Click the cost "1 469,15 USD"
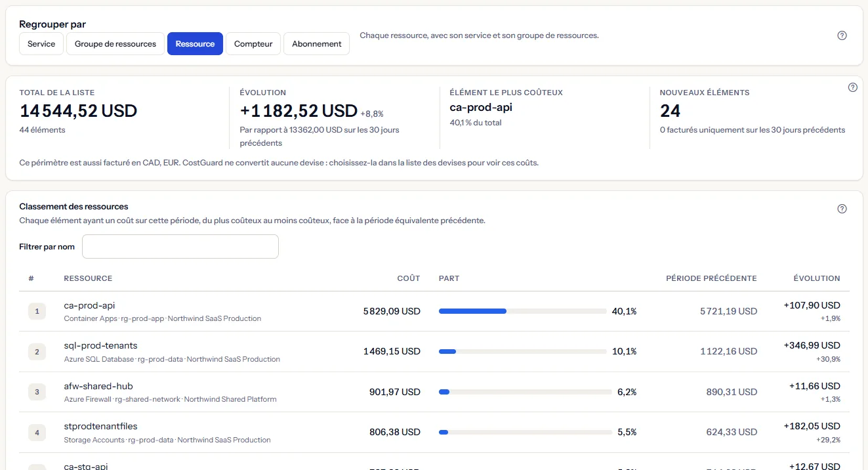 point(392,352)
